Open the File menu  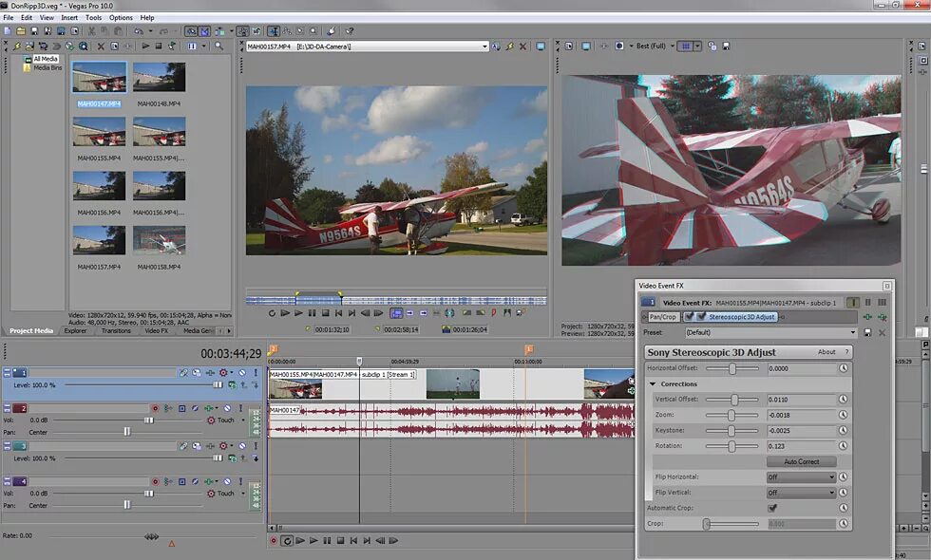pyautogui.click(x=9, y=18)
